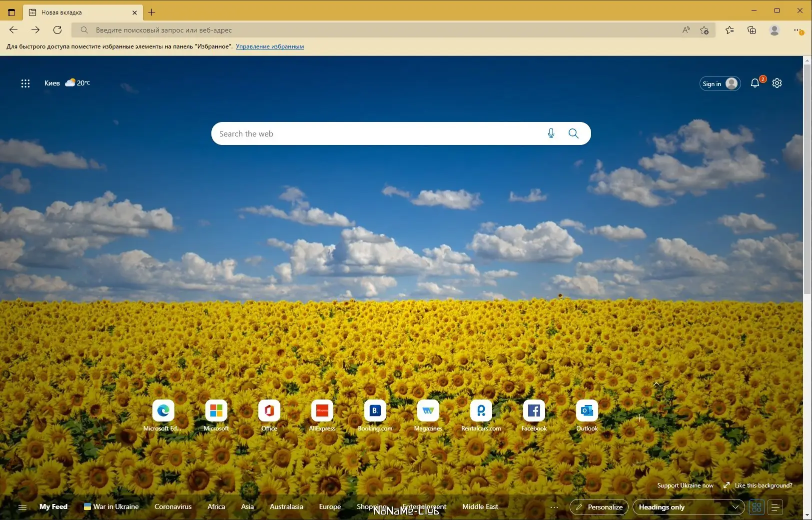Open the Outlook quick link
This screenshot has height=520, width=812.
point(587,415)
